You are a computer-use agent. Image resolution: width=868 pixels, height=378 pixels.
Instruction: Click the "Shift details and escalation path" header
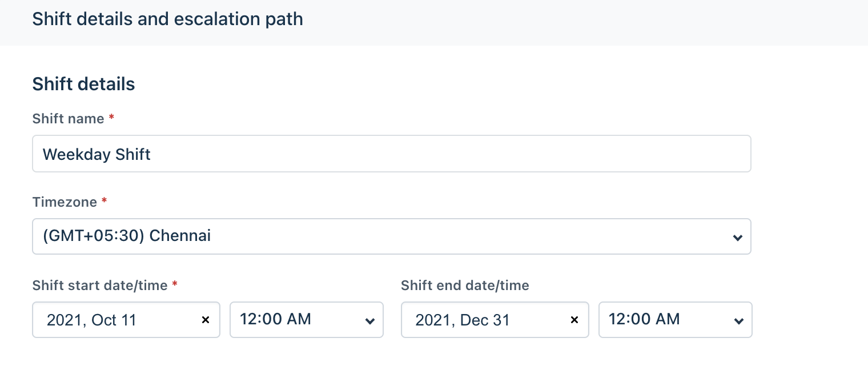point(167,19)
